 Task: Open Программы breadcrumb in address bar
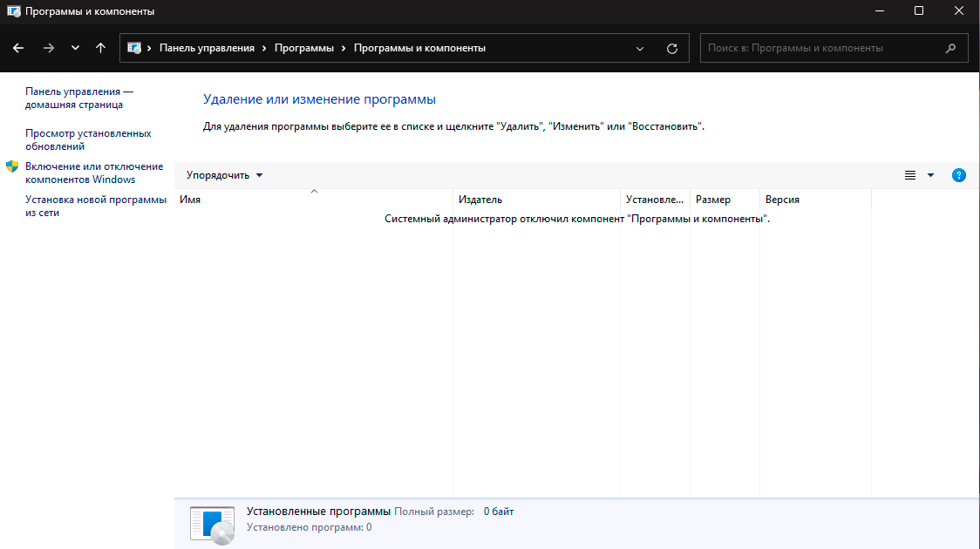click(304, 48)
